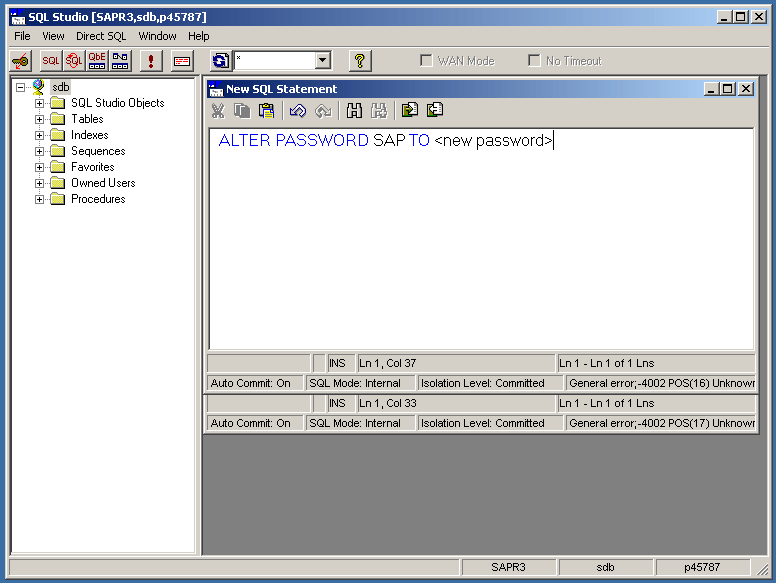The image size is (776, 583).
Task: Select the Owned Users folder label
Action: (103, 183)
